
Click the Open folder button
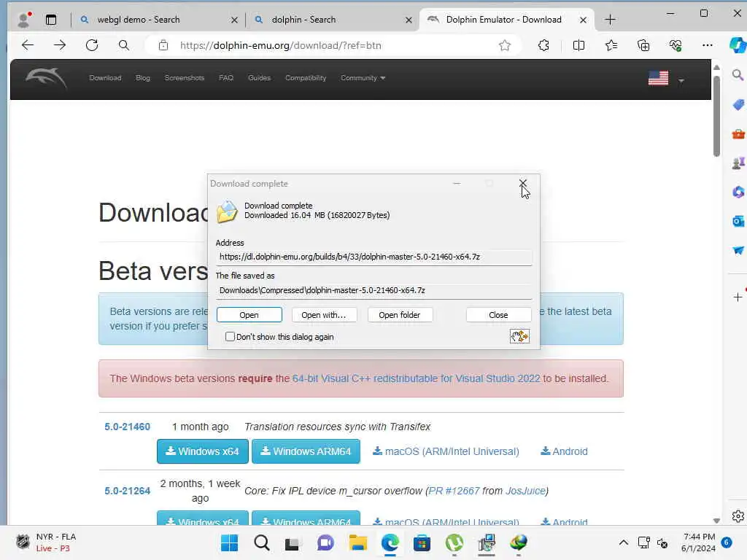(x=400, y=315)
